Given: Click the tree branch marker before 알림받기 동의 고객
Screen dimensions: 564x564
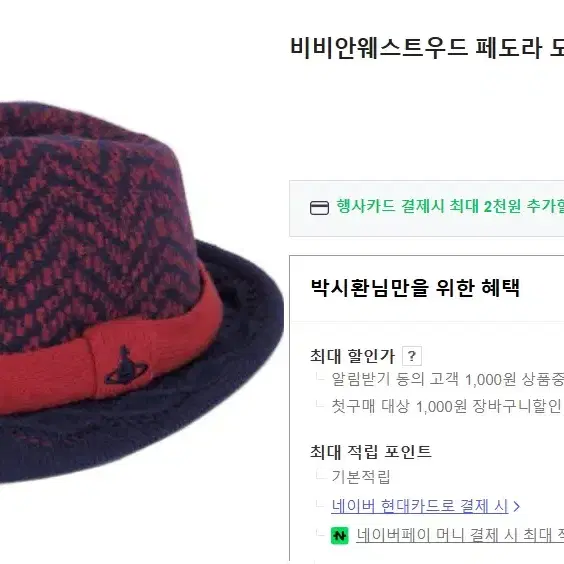Looking at the screenshot, I should [320, 377].
